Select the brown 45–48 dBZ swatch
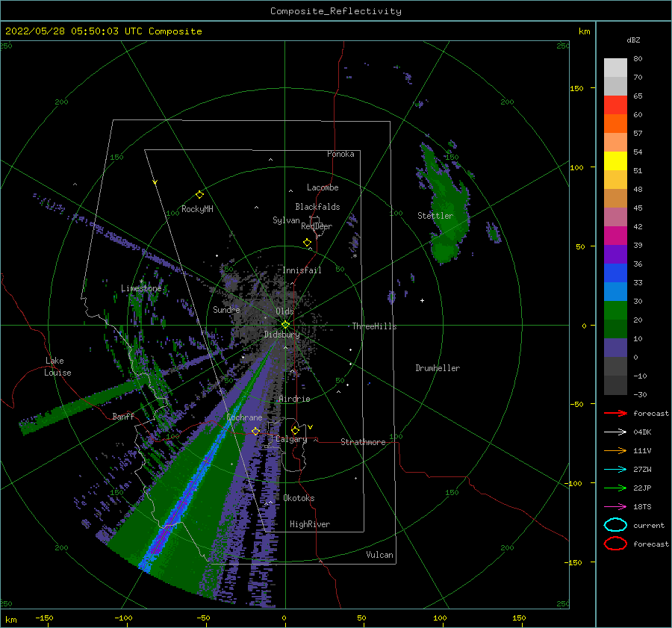 coord(615,198)
